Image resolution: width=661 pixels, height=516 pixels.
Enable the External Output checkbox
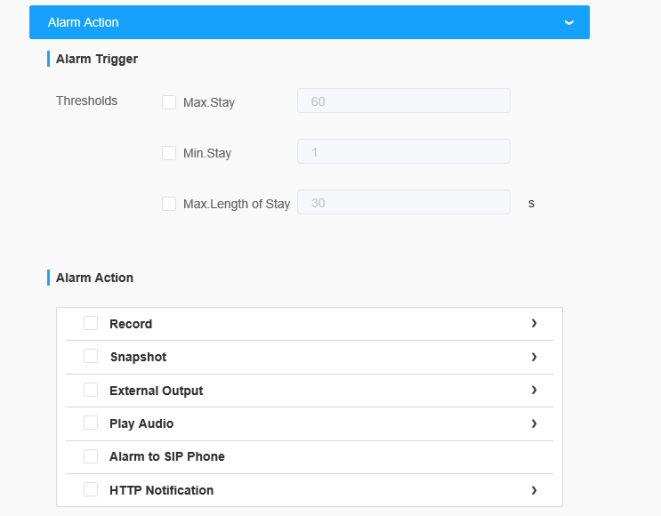tap(91, 390)
